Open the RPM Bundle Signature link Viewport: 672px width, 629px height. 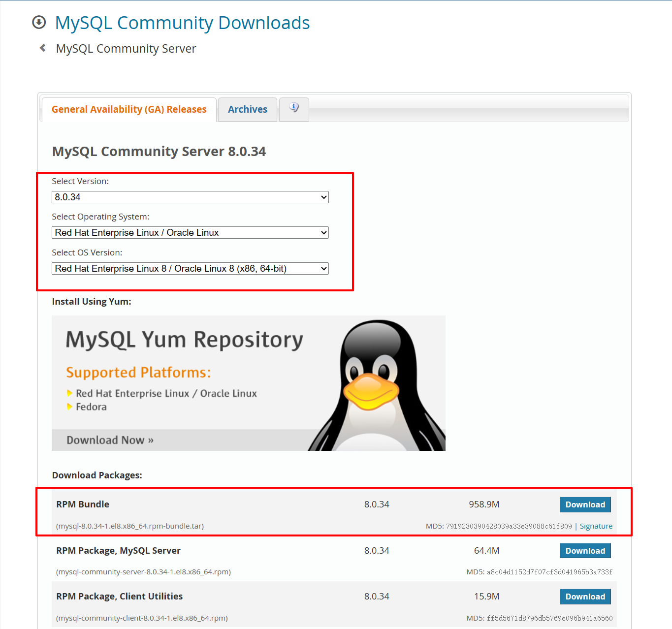point(596,526)
